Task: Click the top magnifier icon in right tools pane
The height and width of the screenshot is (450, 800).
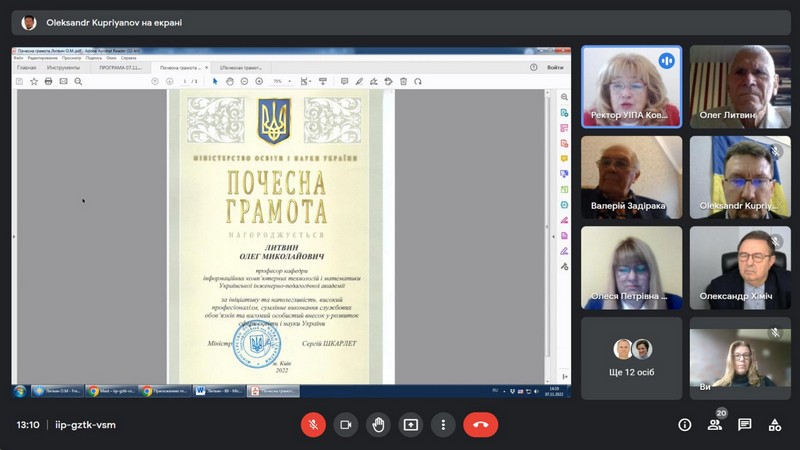Action: click(x=564, y=97)
